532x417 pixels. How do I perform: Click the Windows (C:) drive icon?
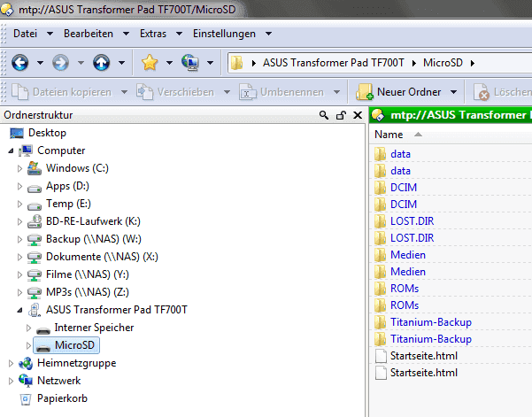pyautogui.click(x=35, y=168)
